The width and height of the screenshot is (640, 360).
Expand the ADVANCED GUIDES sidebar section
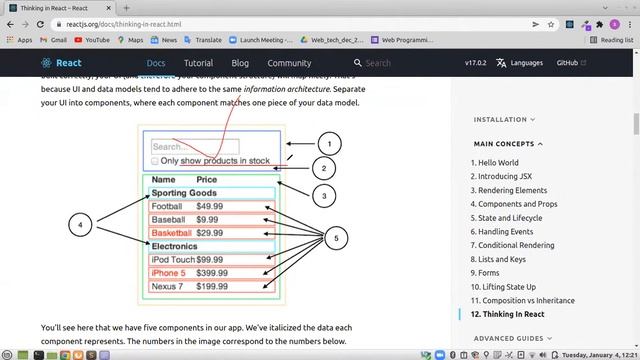(x=513, y=338)
